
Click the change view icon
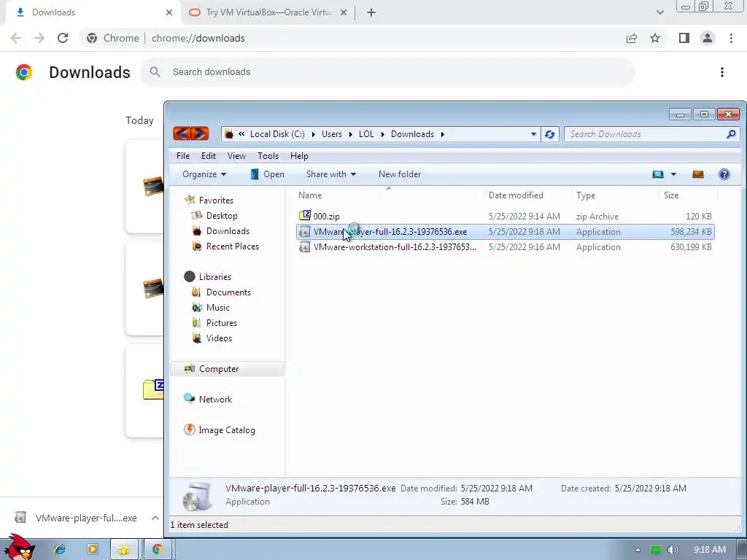point(658,174)
